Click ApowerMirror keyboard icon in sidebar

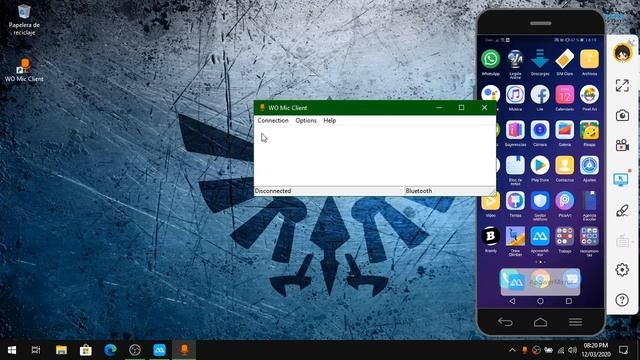point(622,241)
